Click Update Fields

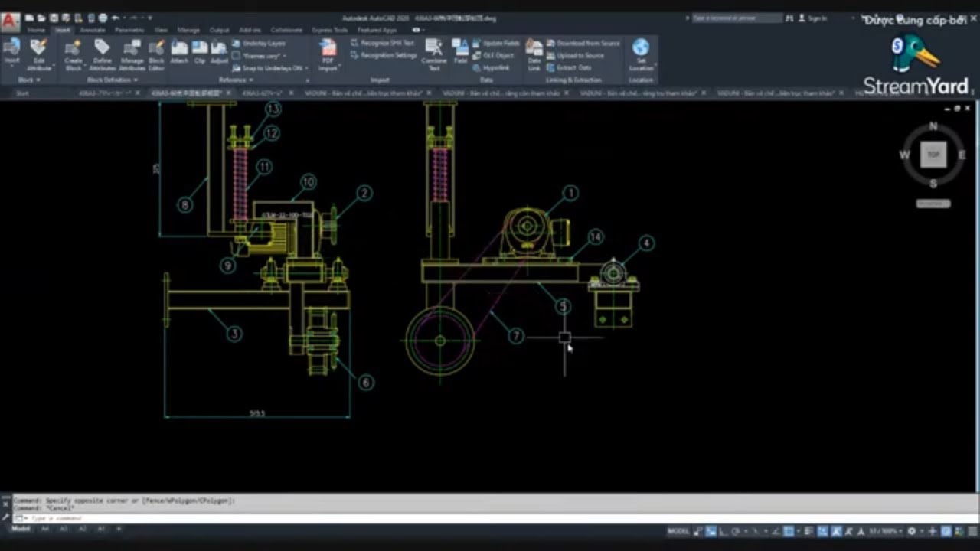tap(495, 44)
